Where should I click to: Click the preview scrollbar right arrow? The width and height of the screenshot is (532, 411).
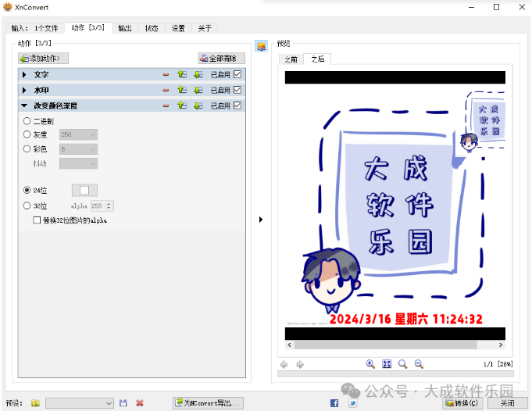click(501, 345)
